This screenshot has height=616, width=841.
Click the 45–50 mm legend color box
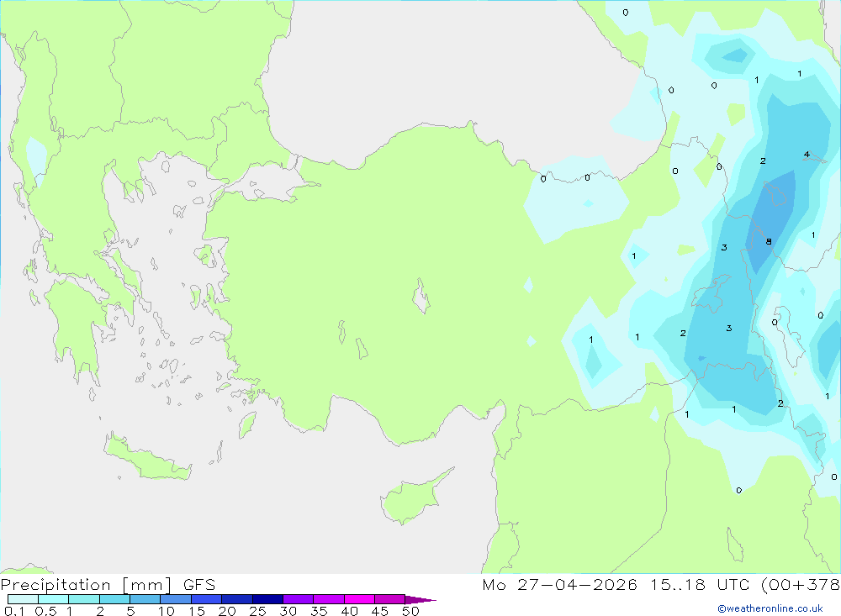tap(389, 599)
